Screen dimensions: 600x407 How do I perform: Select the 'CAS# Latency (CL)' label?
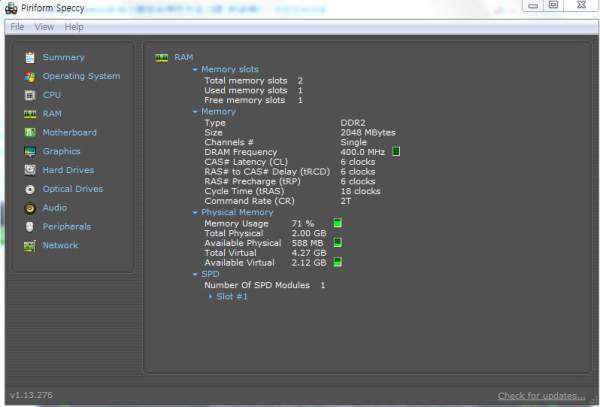246,162
